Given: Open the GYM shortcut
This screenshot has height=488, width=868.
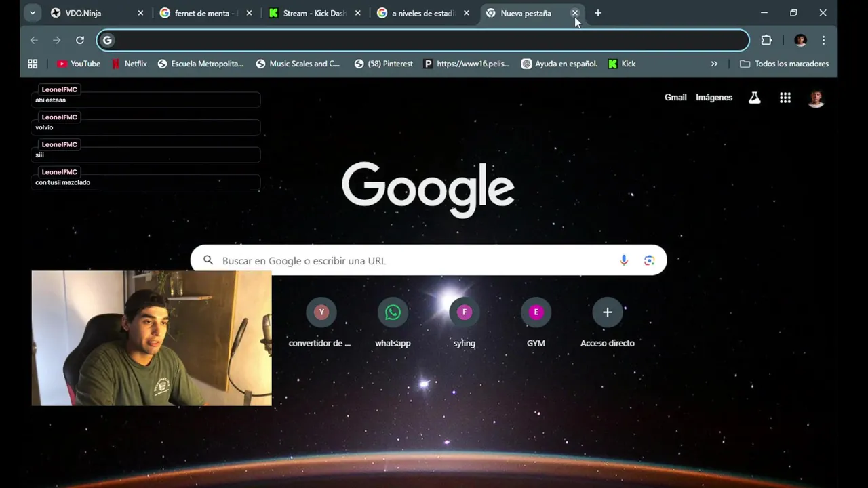Looking at the screenshot, I should tap(536, 323).
